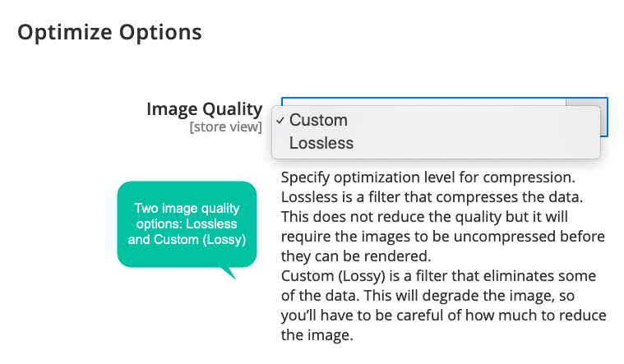Click the checkmark beside Custom

[280, 120]
